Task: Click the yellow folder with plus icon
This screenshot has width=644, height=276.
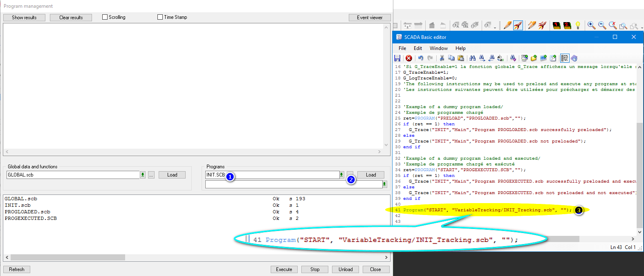Action: [x=534, y=58]
